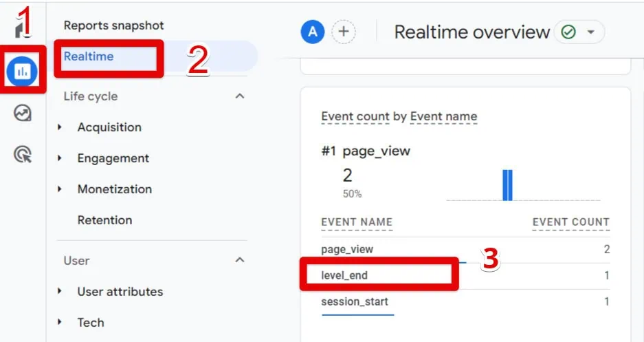Click the '50%' percentage value

pyautogui.click(x=352, y=194)
